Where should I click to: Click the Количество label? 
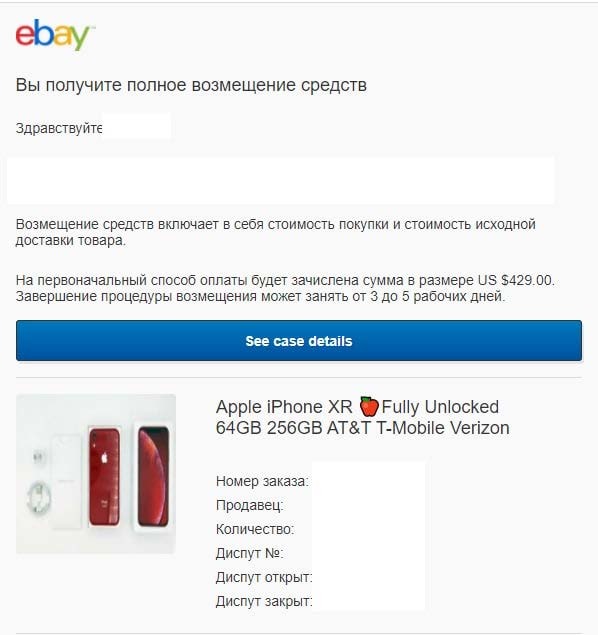point(255,529)
